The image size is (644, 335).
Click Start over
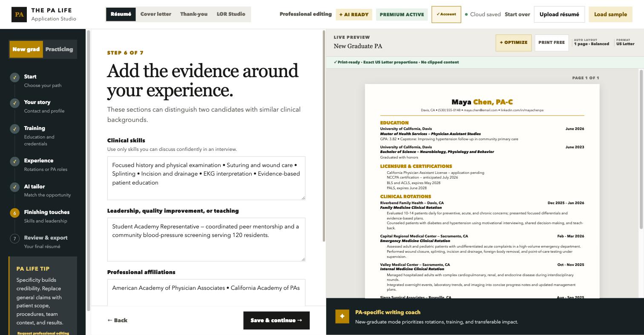[x=517, y=14]
